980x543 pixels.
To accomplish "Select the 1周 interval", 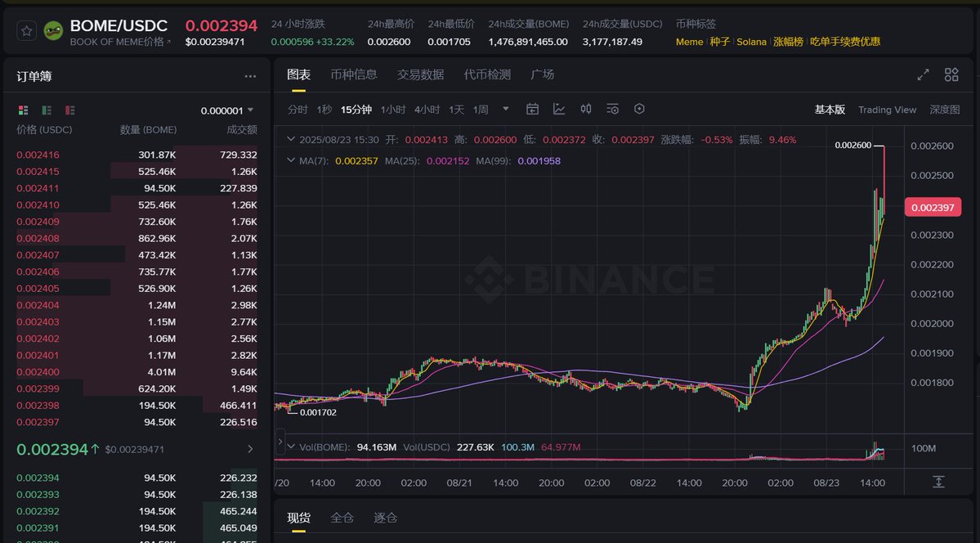I will [x=481, y=110].
